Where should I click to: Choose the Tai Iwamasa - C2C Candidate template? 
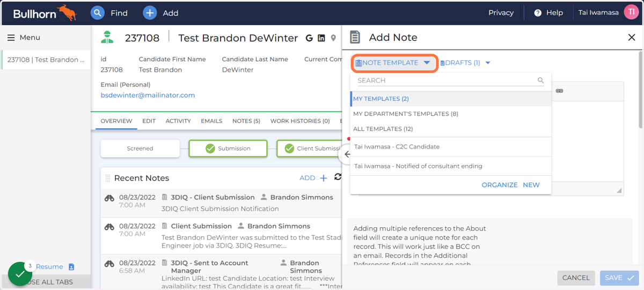click(x=450, y=146)
